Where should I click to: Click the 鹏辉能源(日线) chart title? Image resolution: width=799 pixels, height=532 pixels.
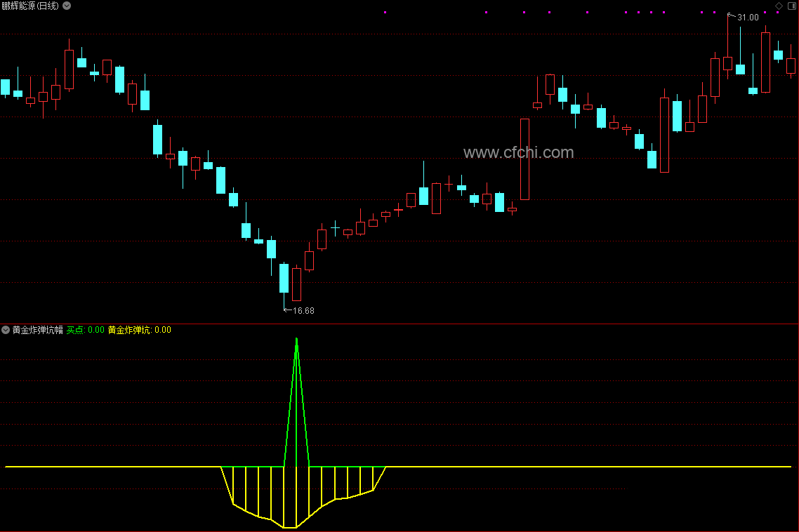point(31,6)
